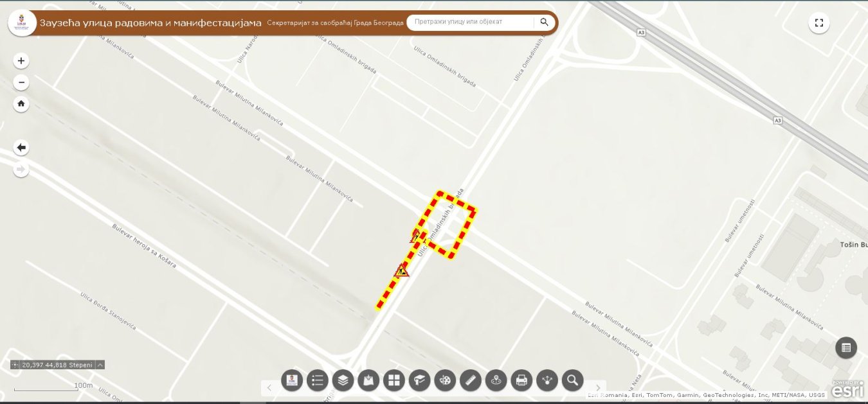Zoom out of the map
Screen dimensions: 868x404
pyautogui.click(x=21, y=82)
